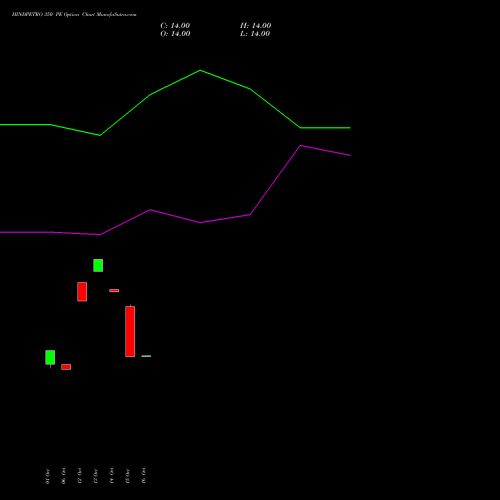Select the close price C: 14.00 label
The height and width of the screenshot is (500, 500).
click(175, 26)
